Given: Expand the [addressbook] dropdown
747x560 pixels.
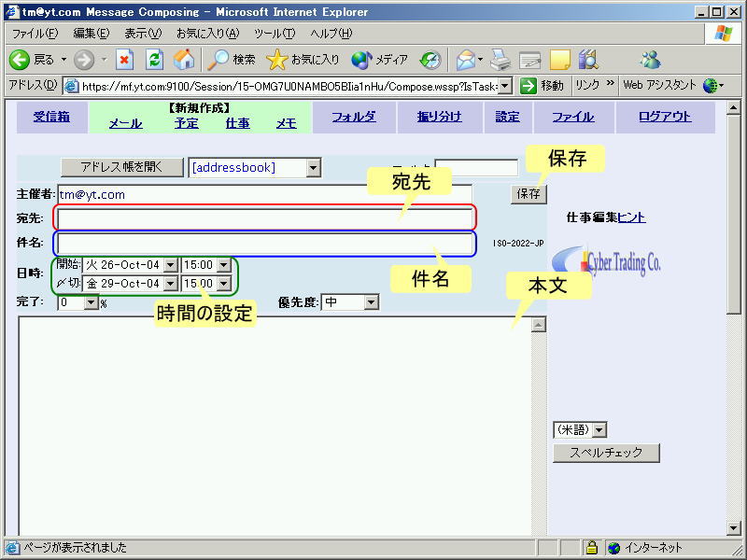Looking at the screenshot, I should click(313, 168).
